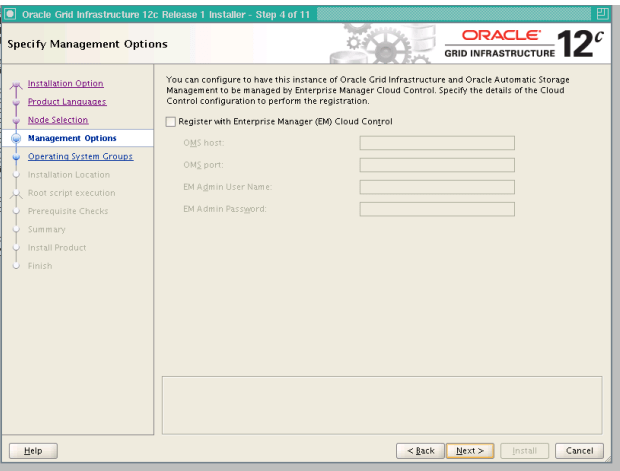Cancel the installer
The width and height of the screenshot is (620, 471).
pos(579,450)
